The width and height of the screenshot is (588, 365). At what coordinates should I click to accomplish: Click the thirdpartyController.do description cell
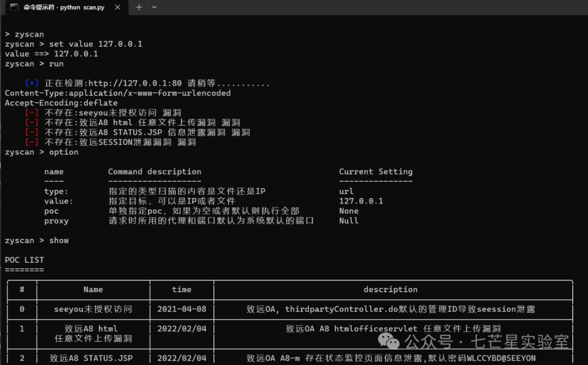[390, 309]
